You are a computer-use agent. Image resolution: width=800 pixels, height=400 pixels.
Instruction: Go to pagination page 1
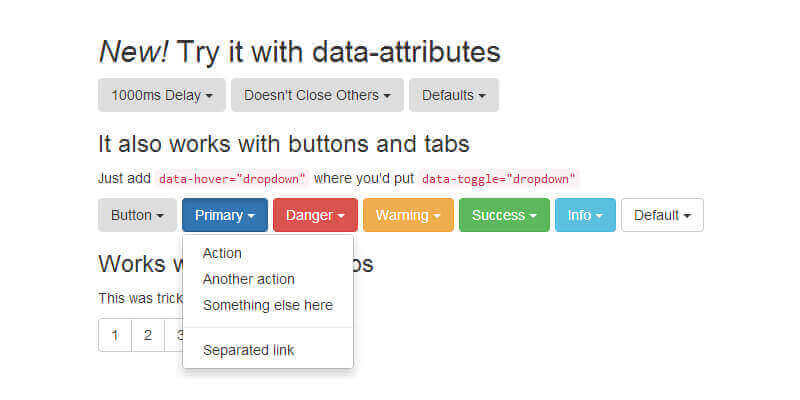click(115, 335)
